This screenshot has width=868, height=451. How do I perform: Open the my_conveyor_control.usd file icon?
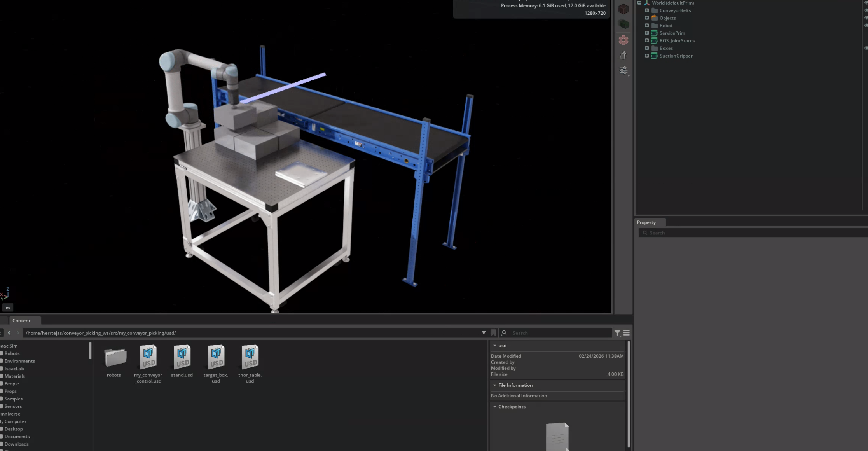tap(148, 358)
